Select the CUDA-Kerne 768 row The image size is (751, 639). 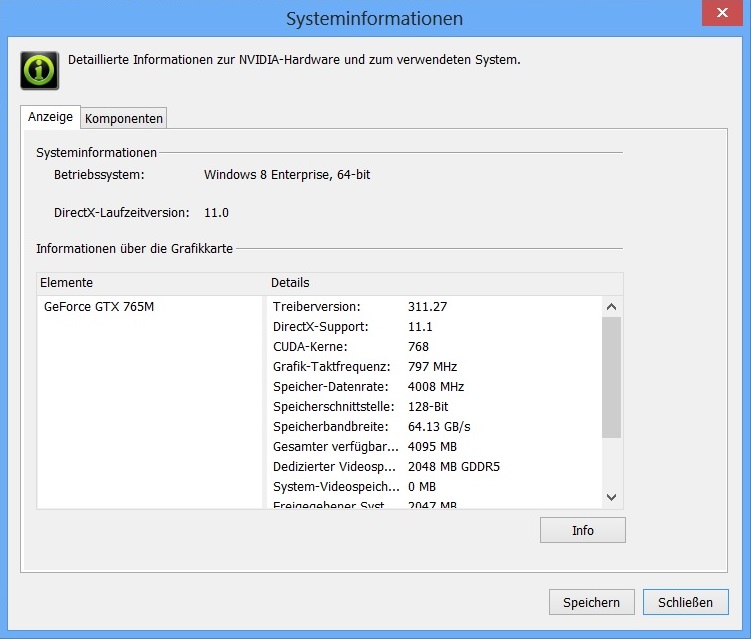click(x=435, y=347)
